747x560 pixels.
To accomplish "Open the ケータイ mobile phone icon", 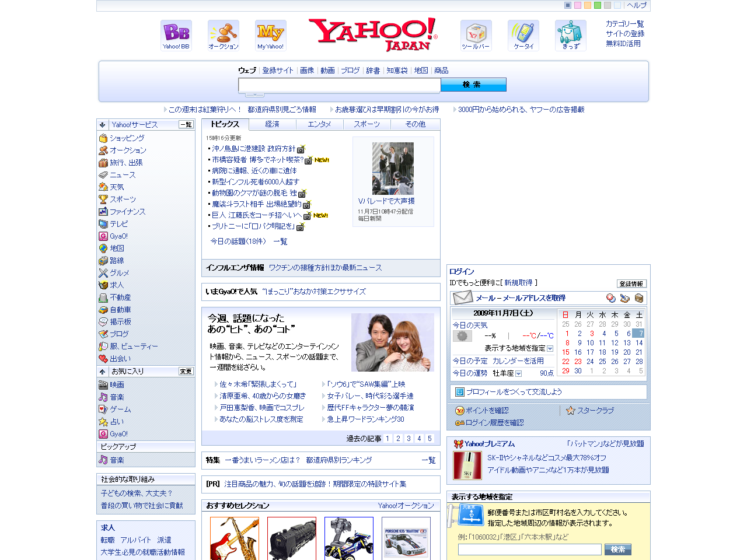I will tap(523, 36).
